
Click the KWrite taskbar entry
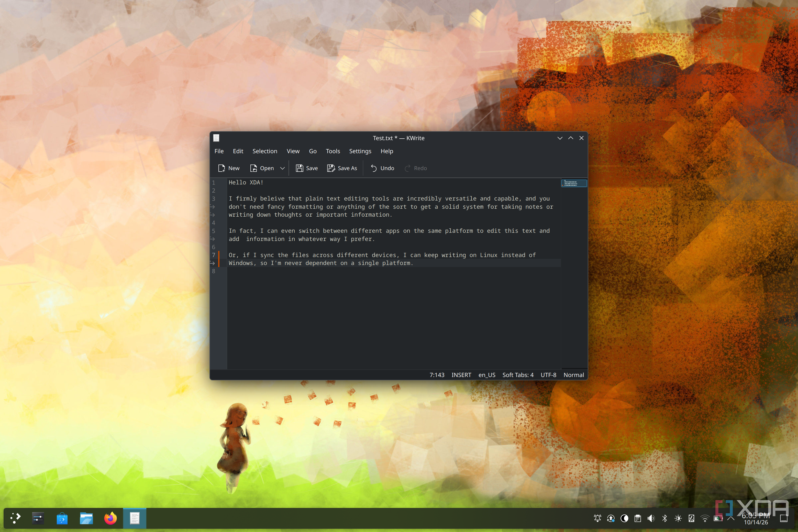[x=135, y=518]
